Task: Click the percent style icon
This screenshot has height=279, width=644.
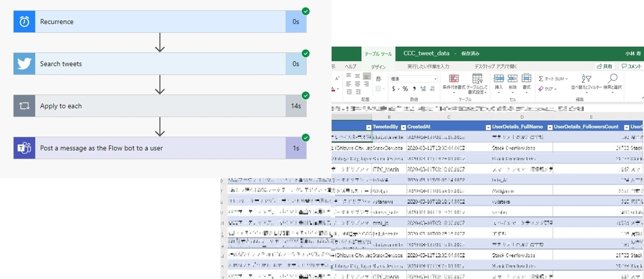Action: coord(405,89)
